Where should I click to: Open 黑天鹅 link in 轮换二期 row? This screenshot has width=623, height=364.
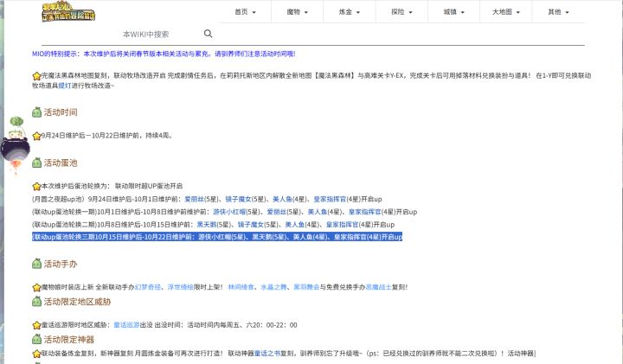207,224
